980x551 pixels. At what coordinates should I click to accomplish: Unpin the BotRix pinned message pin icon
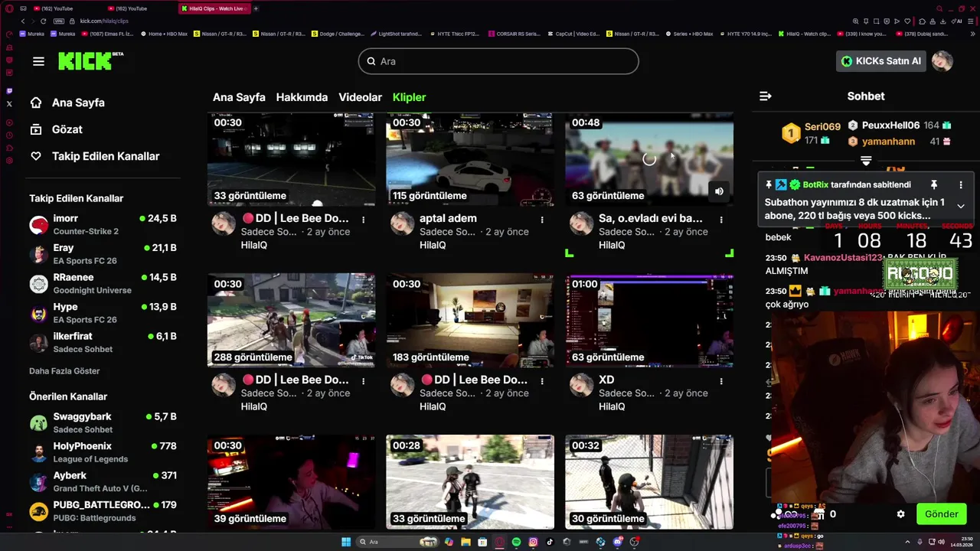tap(934, 185)
